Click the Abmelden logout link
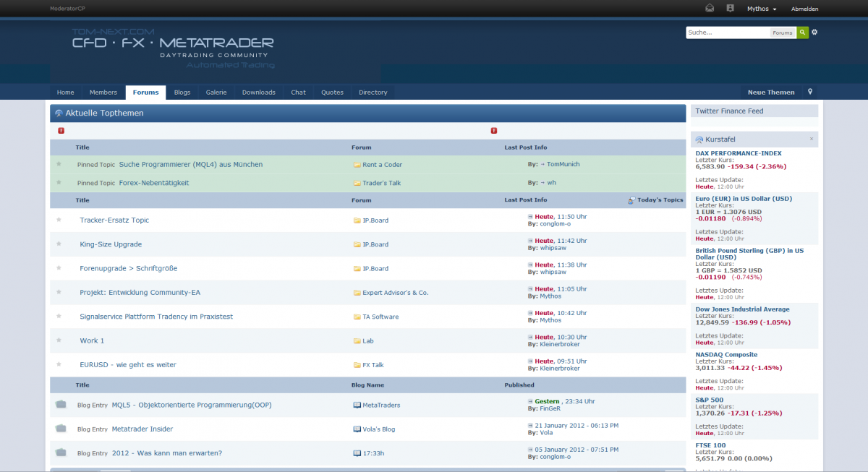 [805, 9]
